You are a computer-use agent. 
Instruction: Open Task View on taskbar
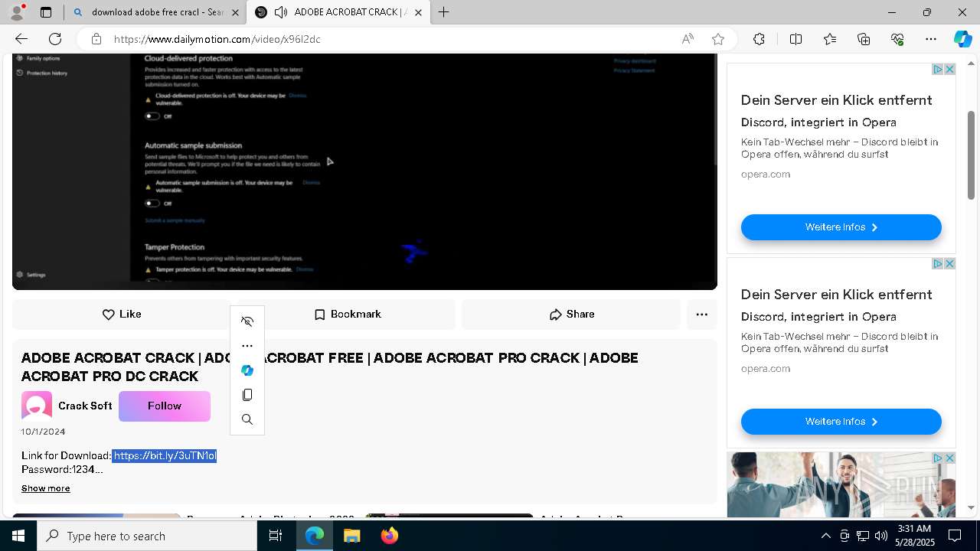coord(276,536)
